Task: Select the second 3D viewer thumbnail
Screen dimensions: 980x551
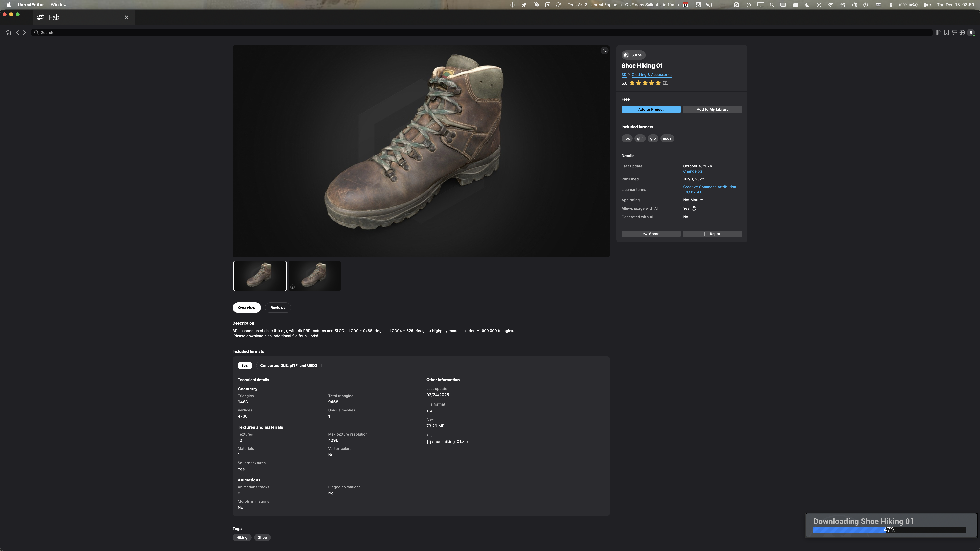Action: 315,276
